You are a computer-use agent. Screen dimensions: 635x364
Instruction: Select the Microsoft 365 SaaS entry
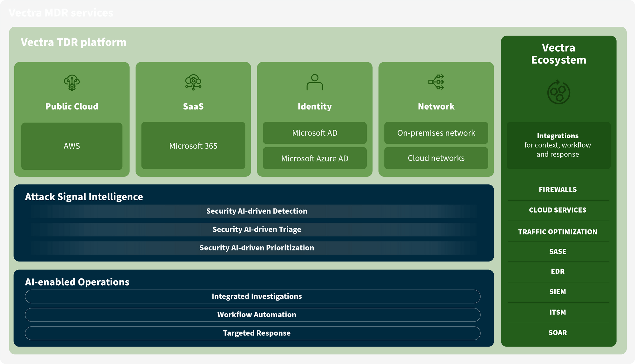193,146
